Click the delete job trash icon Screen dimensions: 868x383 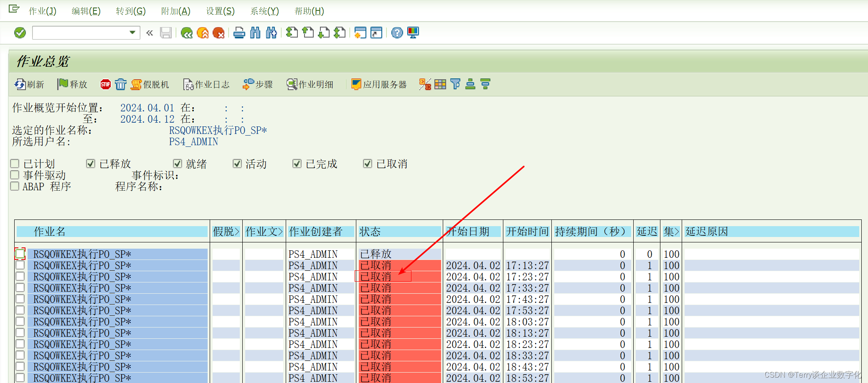point(121,84)
